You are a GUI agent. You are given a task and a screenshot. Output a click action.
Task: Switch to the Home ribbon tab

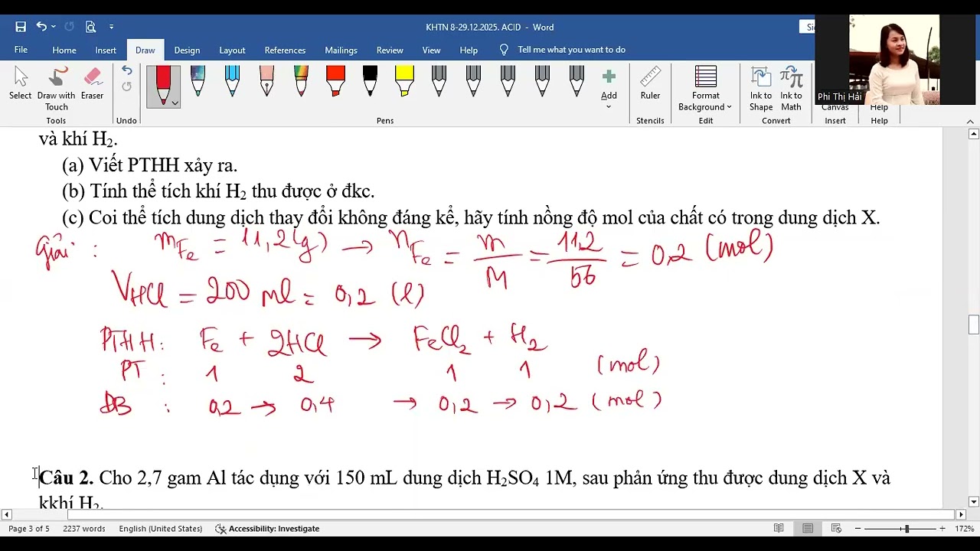[64, 50]
